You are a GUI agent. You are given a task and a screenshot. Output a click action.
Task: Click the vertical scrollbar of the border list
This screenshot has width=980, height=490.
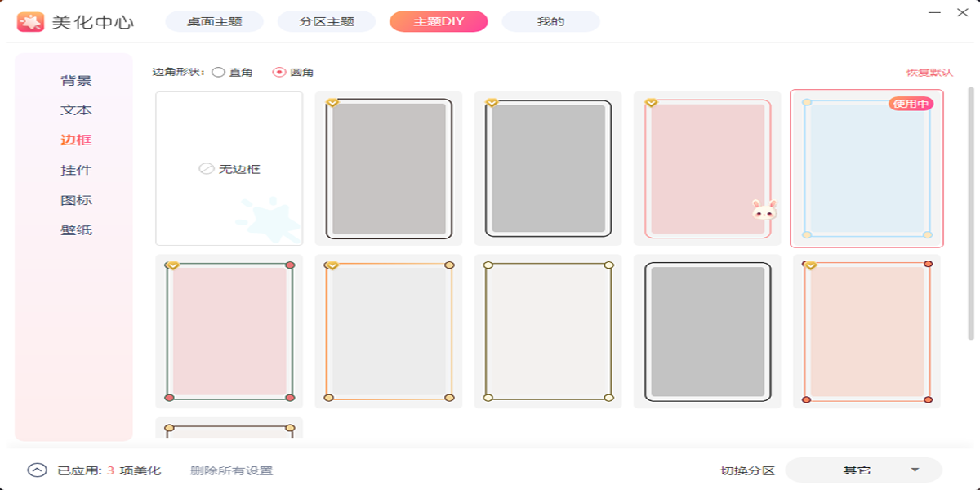(x=971, y=212)
